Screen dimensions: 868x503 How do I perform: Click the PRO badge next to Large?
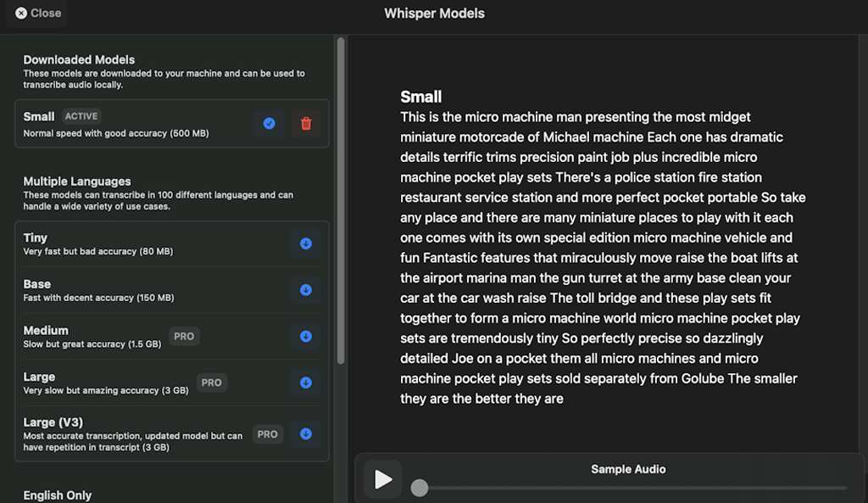212,383
